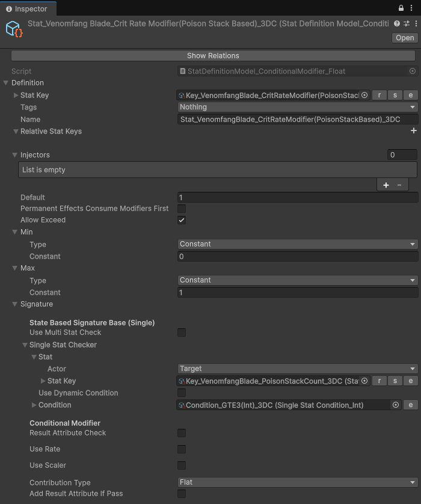Click the Script field object picker circle
Image resolution: width=421 pixels, height=504 pixels.
pyautogui.click(x=413, y=71)
